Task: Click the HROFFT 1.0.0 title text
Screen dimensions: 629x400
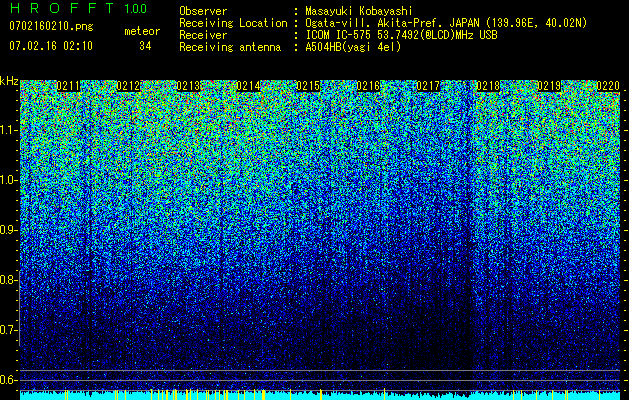Action: click(78, 8)
